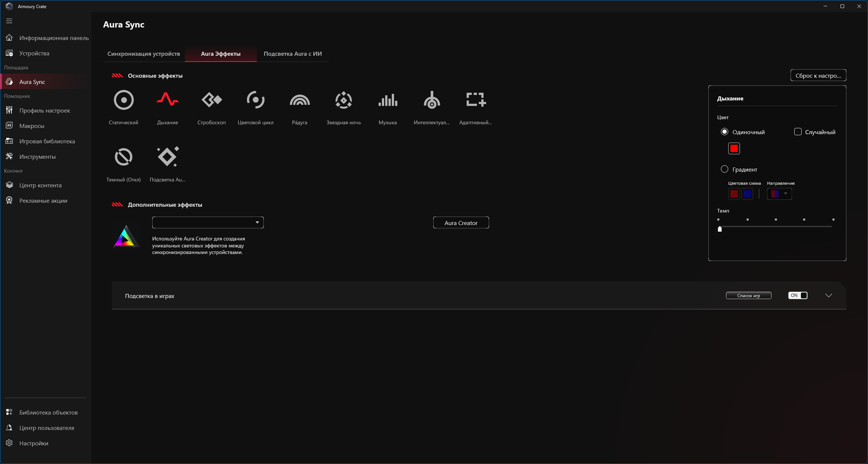Open the Направление gradient direction dropdown
Screen dimensions: 868x464
[x=779, y=194]
